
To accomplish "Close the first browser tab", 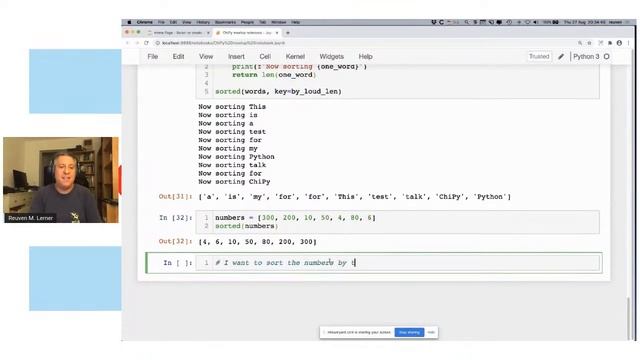I will (208, 33).
